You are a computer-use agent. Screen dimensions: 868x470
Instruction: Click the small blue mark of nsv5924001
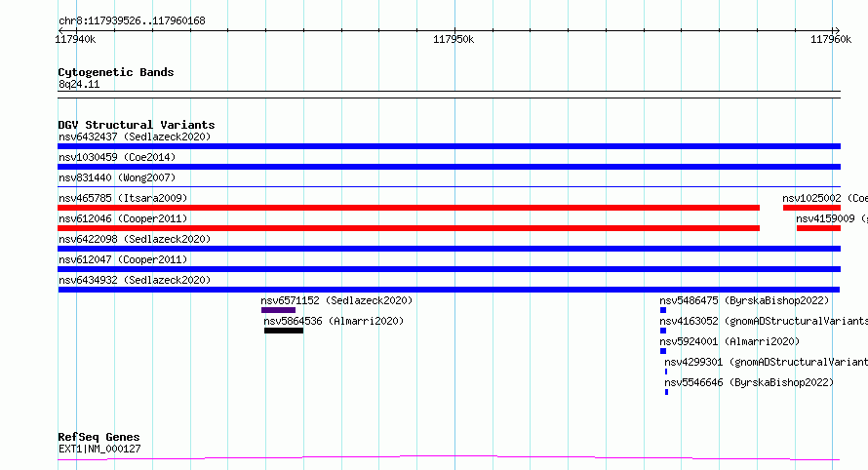(663, 351)
